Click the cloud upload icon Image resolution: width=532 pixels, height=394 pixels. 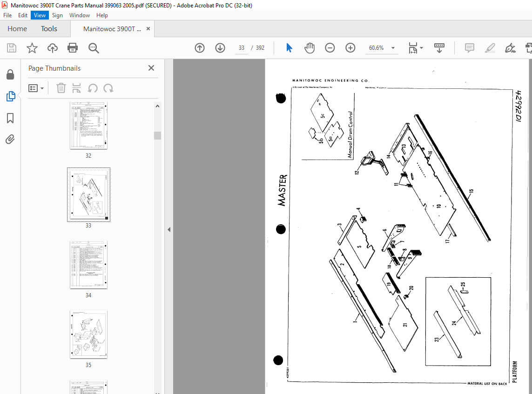[52, 48]
